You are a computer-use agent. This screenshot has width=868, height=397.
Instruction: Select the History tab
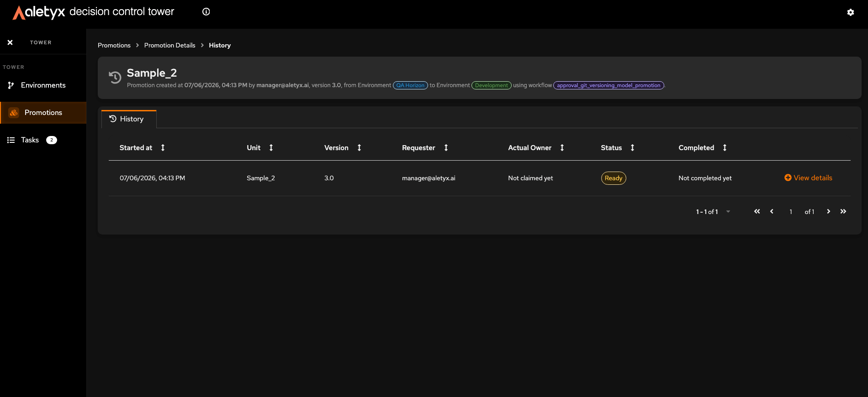[x=129, y=119]
